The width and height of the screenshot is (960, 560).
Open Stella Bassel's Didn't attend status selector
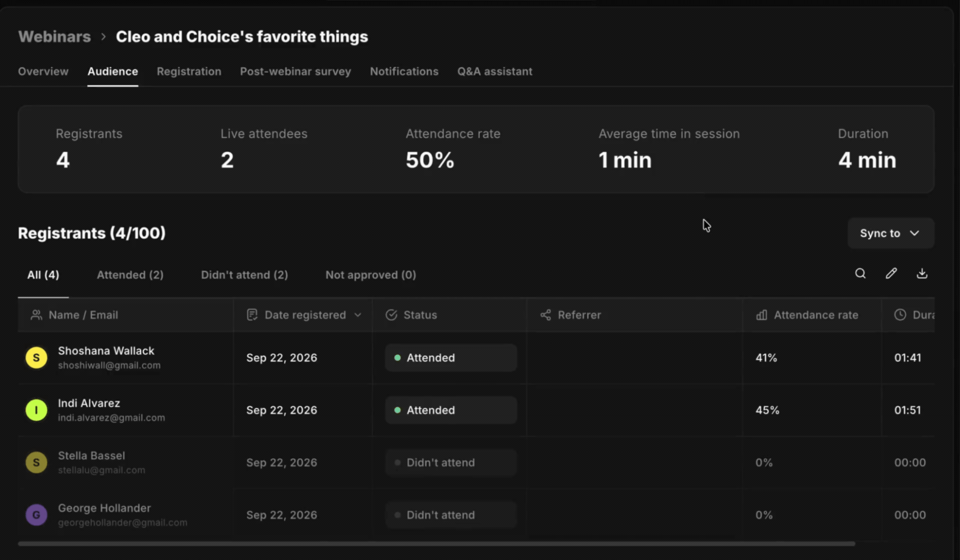pos(451,463)
